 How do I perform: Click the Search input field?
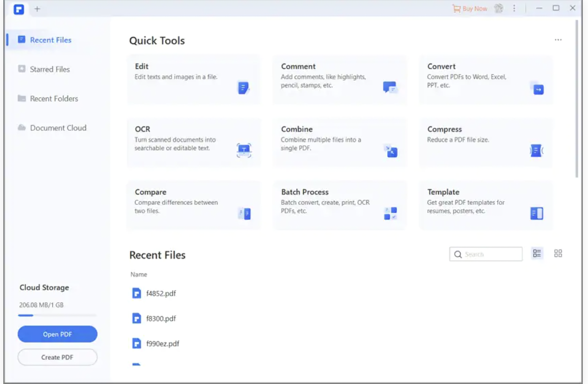489,254
